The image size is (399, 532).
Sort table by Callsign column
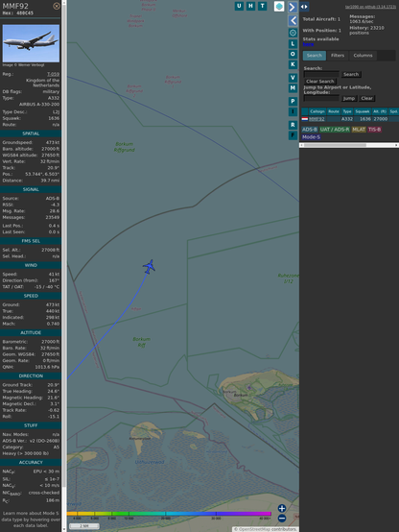(x=317, y=111)
